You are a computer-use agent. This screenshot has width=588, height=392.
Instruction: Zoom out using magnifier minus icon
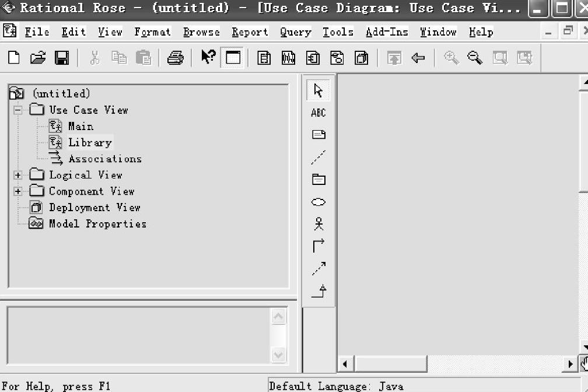pos(475,58)
